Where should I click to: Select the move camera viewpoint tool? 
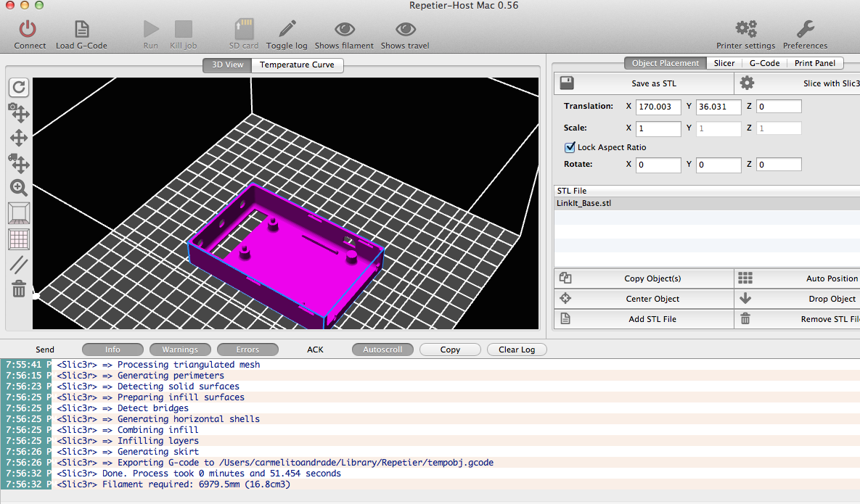(x=19, y=113)
